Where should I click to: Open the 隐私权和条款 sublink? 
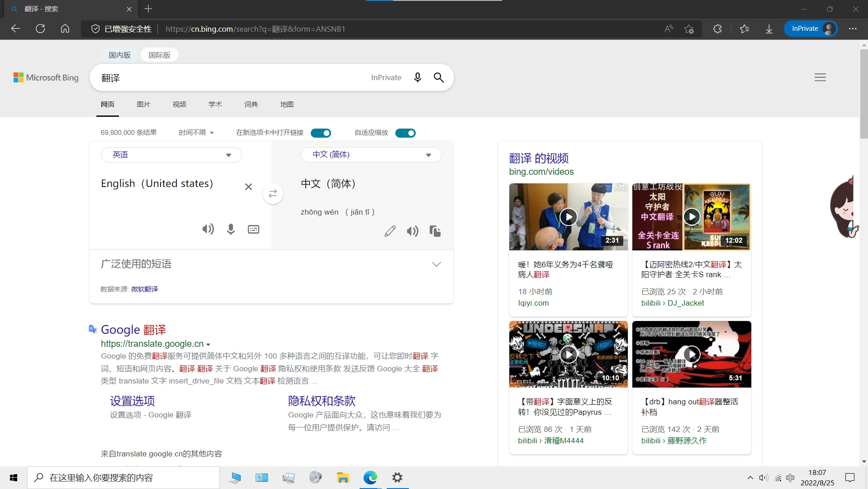(322, 401)
